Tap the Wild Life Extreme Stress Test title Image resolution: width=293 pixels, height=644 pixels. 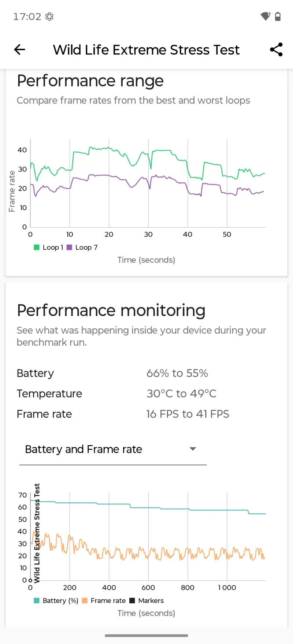click(x=146, y=50)
